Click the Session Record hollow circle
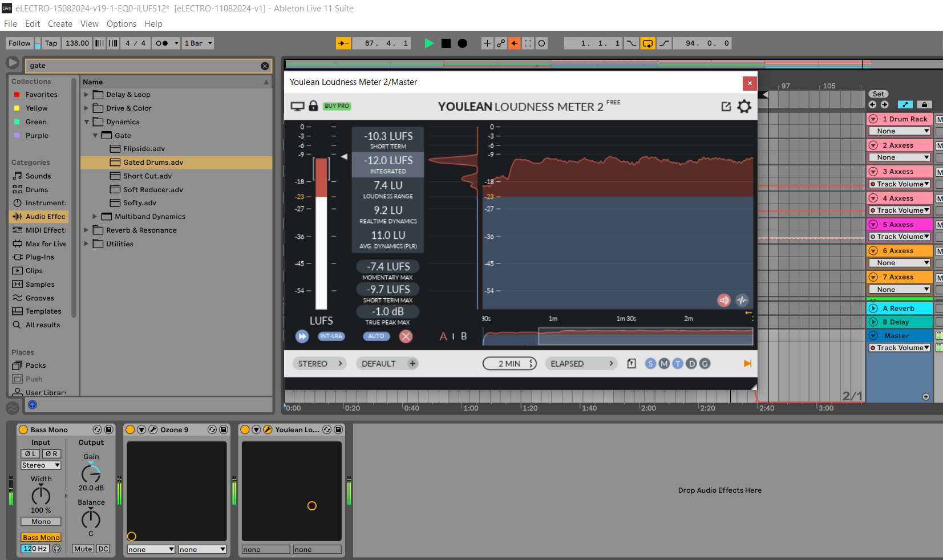Viewport: 943px width, 560px height. pos(542,43)
